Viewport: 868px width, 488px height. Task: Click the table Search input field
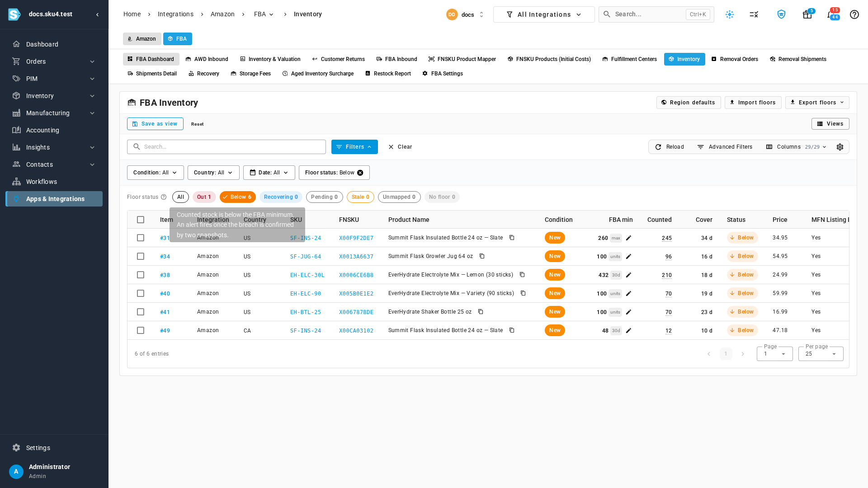(x=226, y=147)
